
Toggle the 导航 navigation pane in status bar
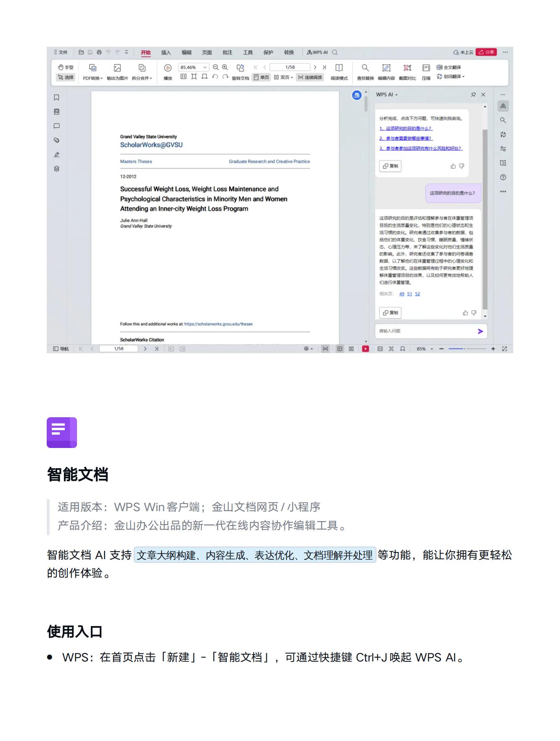[x=61, y=349]
